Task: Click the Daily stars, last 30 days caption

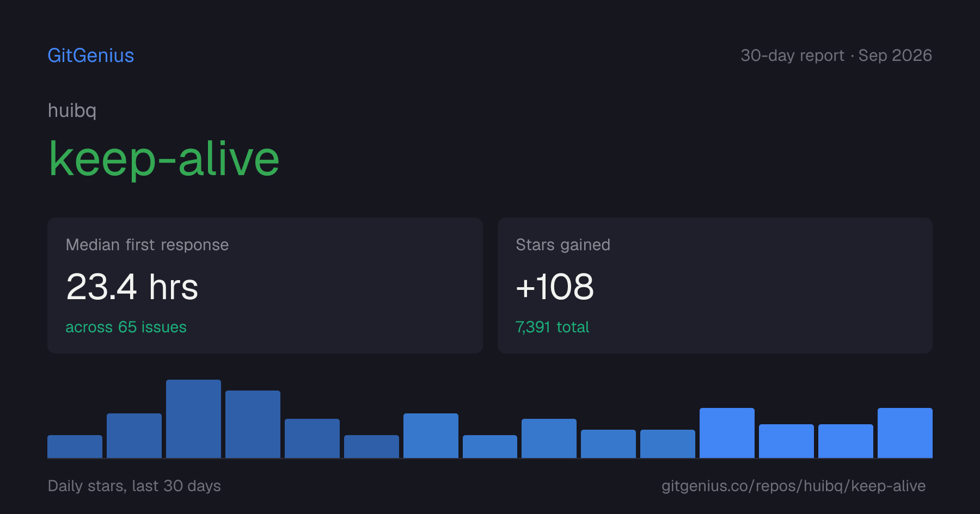Action: point(134,486)
